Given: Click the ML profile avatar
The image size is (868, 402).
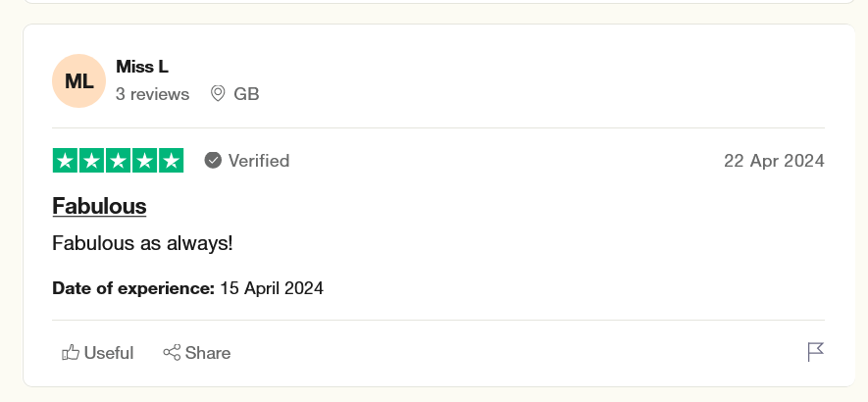Looking at the screenshot, I should tap(78, 81).
